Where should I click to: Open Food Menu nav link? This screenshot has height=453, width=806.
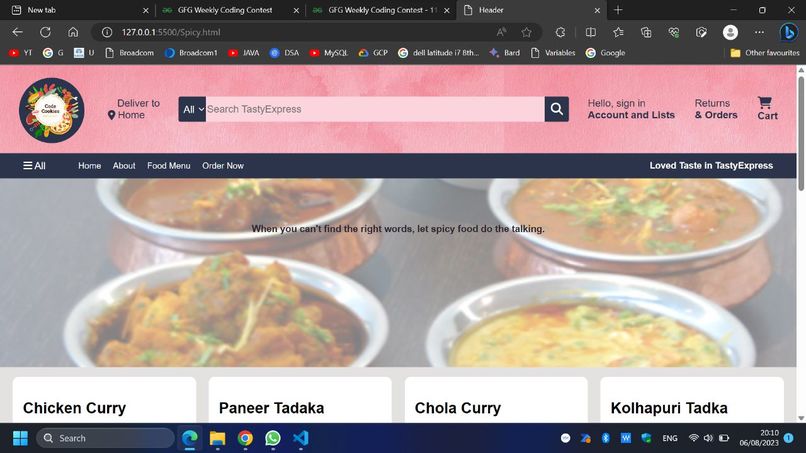pos(169,166)
